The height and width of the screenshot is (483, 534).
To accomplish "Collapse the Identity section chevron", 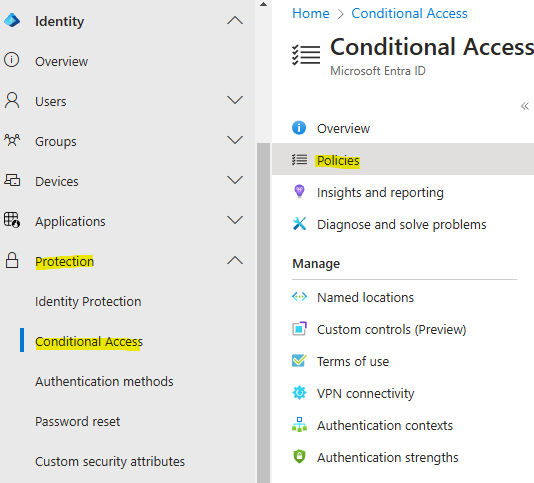I will (x=235, y=21).
